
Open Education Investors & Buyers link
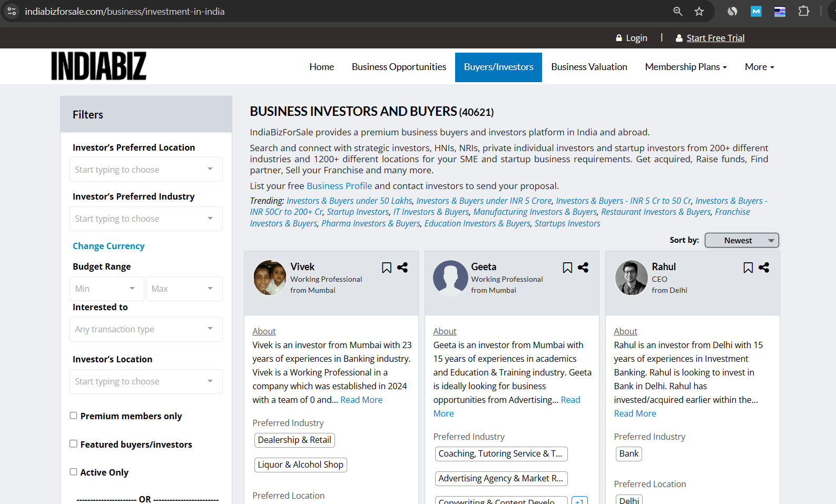pos(477,223)
